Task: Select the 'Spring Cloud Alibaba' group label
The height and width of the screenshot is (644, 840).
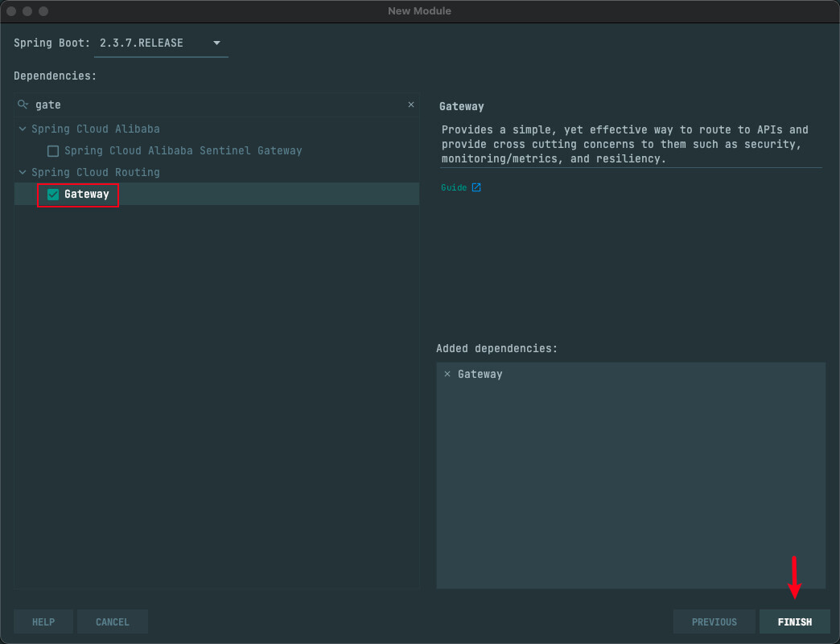Action: 96,129
